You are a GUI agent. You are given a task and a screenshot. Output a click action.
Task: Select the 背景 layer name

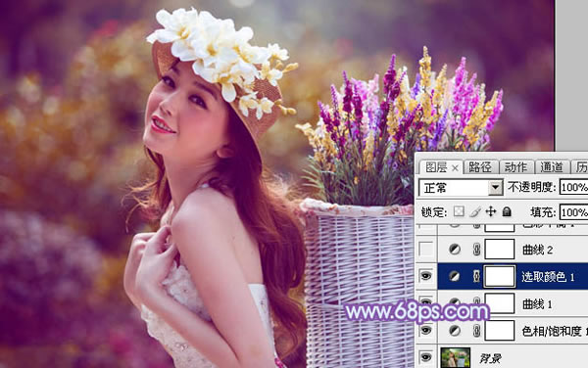491,358
